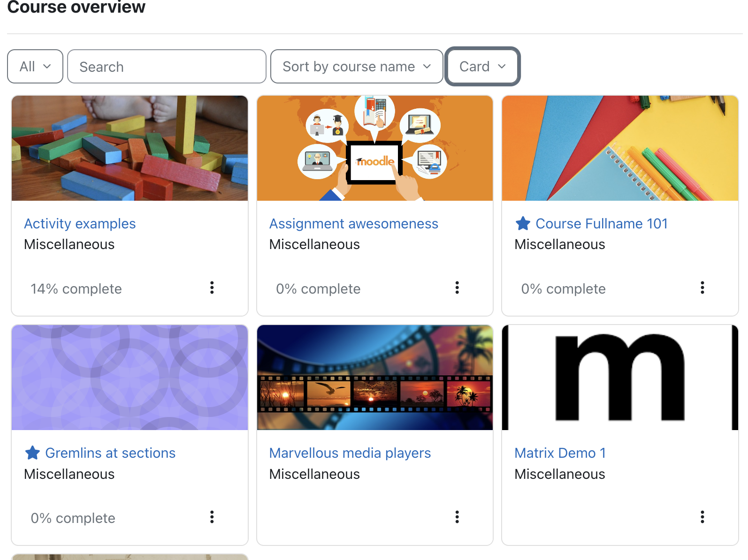The image size is (748, 560).
Task: Open actions menu for Marvellous media players card
Action: (x=457, y=517)
